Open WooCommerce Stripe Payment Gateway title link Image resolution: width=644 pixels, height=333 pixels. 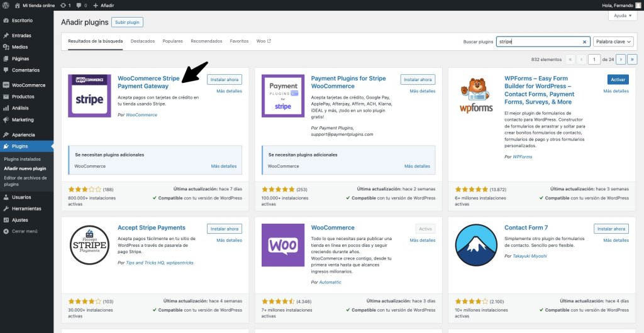click(x=148, y=82)
